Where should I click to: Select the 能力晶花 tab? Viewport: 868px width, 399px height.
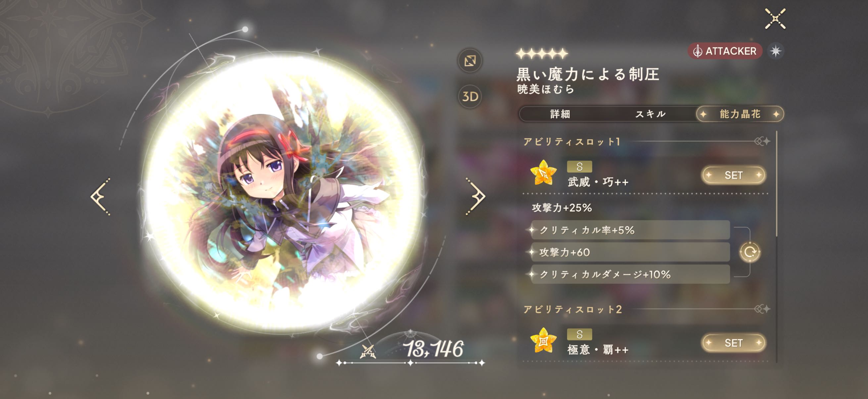click(740, 114)
